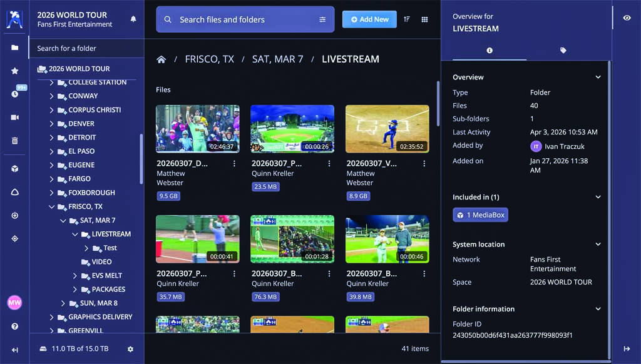
Task: Open the Files folder icon in sidebar
Action: [15, 48]
